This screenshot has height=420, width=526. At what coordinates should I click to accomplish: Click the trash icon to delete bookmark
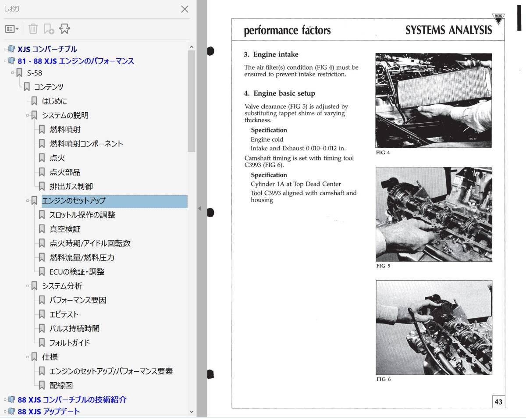[33, 29]
